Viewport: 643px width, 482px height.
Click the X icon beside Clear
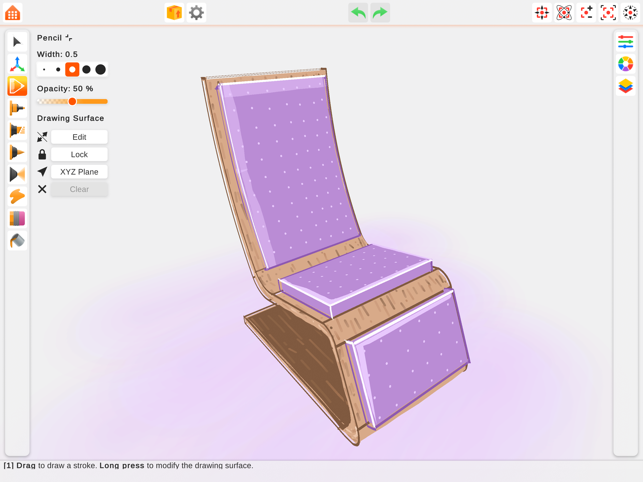click(x=42, y=189)
